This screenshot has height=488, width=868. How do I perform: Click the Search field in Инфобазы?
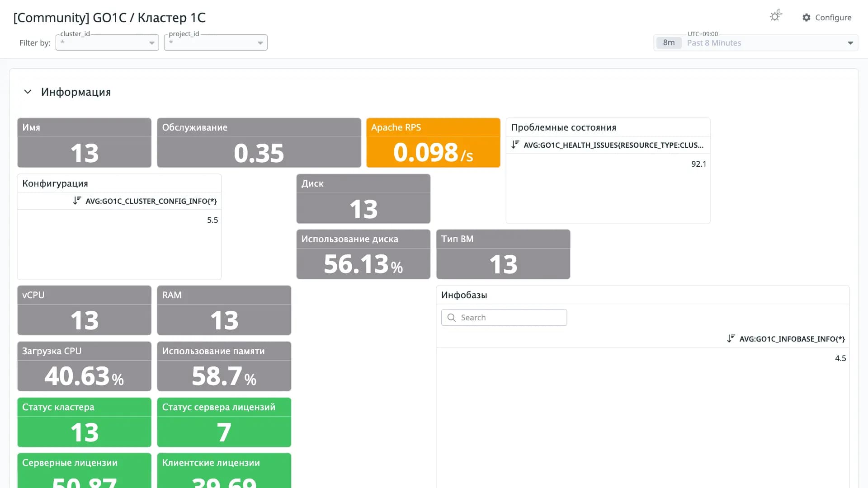(x=504, y=318)
